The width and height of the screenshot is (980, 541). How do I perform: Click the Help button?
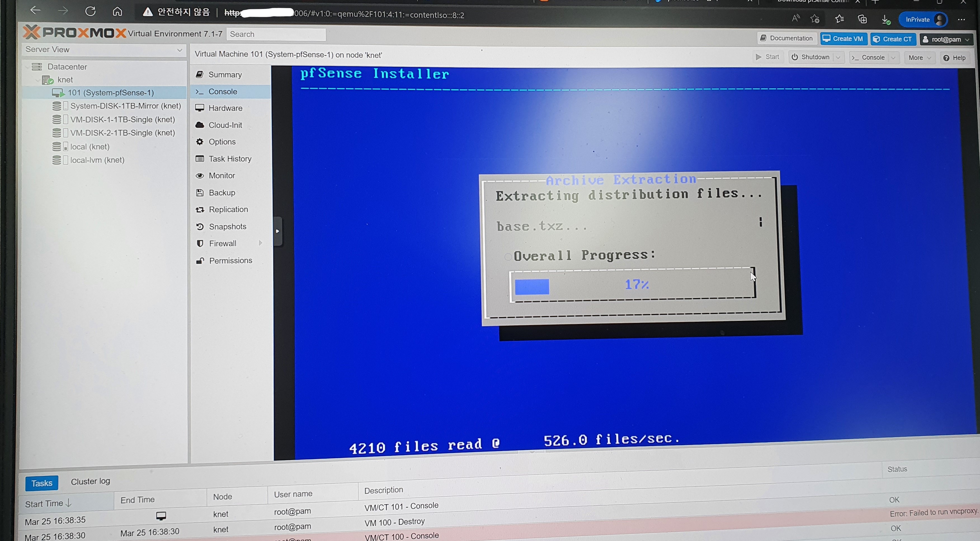[955, 58]
